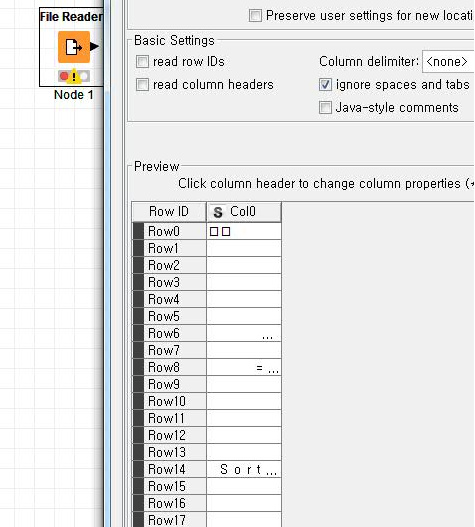Click the Row8 Col0 cell with equals sign
This screenshot has height=527, width=475.
(x=244, y=367)
